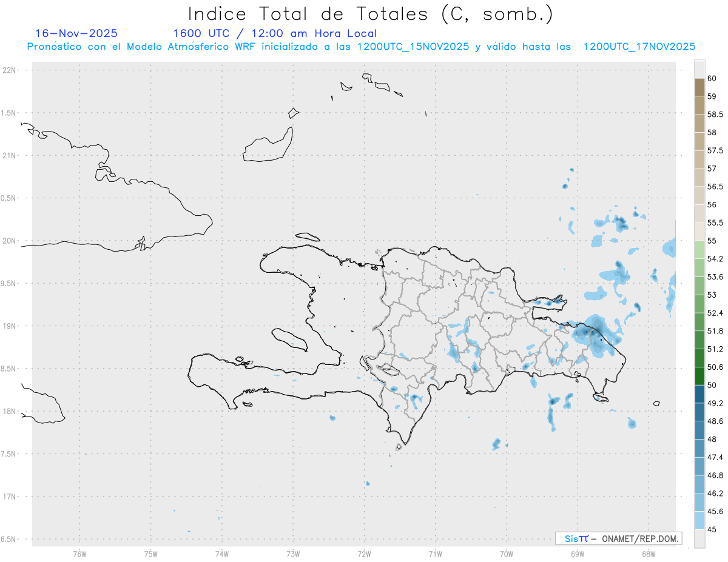This screenshot has height=562, width=728.
Task: Click the "17N" latitude label
Action: (x=10, y=497)
